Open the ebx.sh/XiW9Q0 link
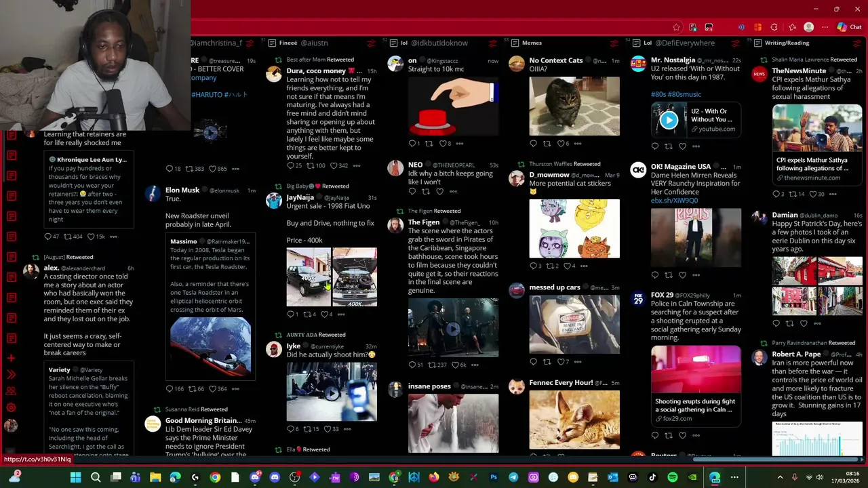Viewport: 868px width, 488px height. [674, 201]
